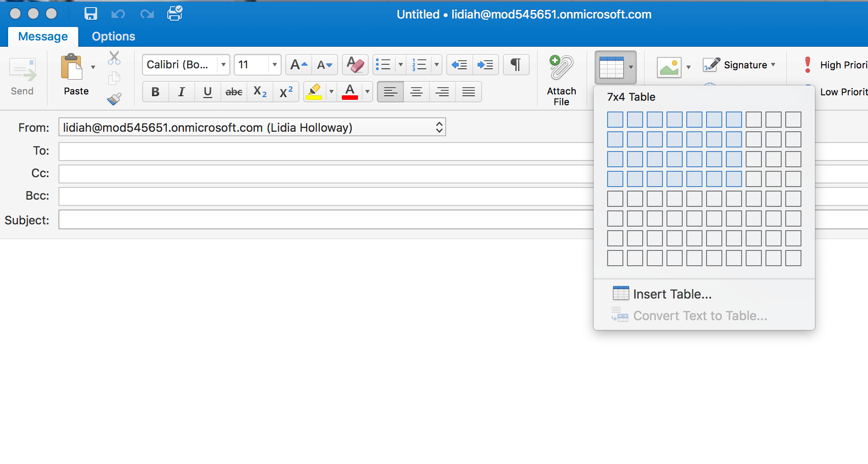Select the Format Painter icon

click(114, 99)
